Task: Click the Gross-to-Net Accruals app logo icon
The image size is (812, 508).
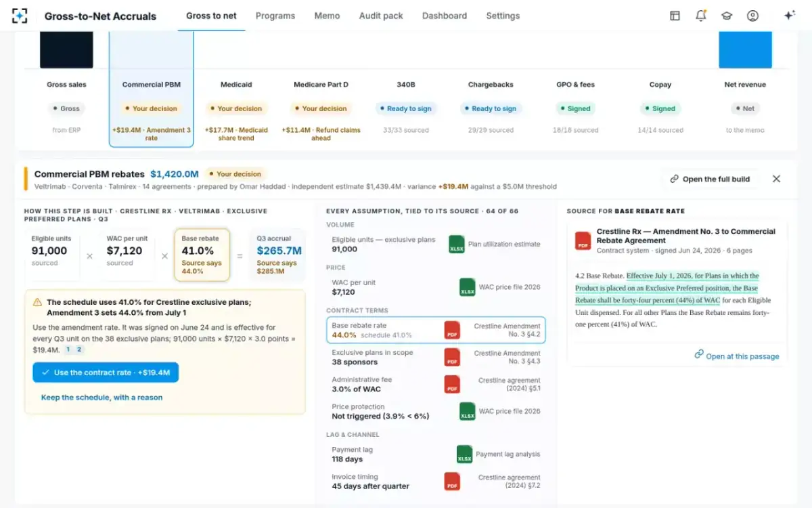Action: 20,16
